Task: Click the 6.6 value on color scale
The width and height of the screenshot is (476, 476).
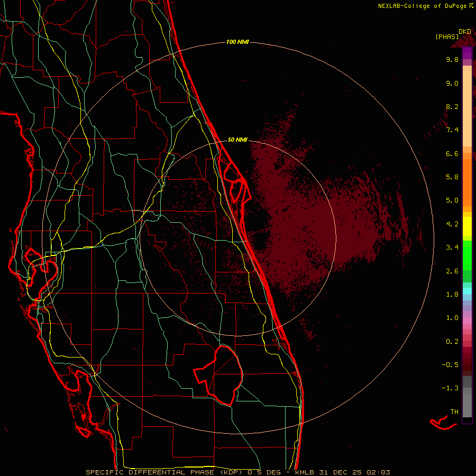Action: click(x=452, y=153)
